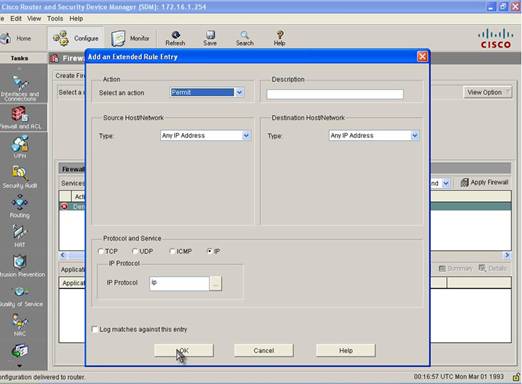Click the IP Protocol browse button
This screenshot has height=384, width=522.
(215, 283)
